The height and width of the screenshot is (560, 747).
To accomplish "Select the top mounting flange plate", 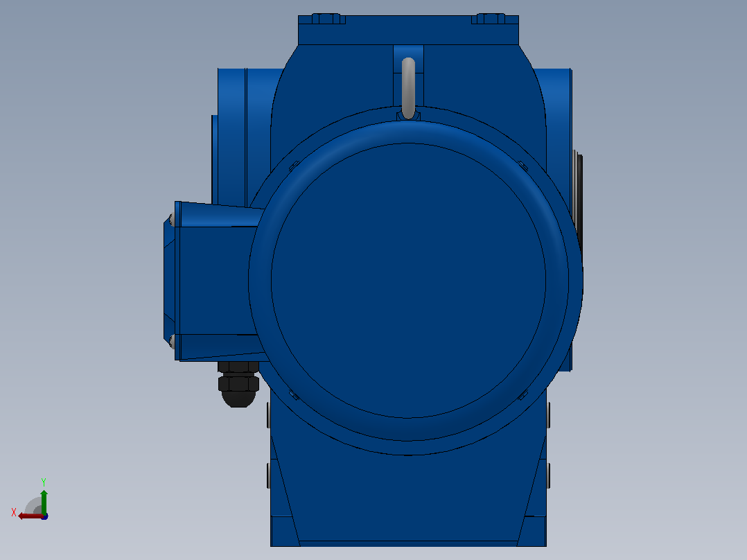I will (408, 30).
